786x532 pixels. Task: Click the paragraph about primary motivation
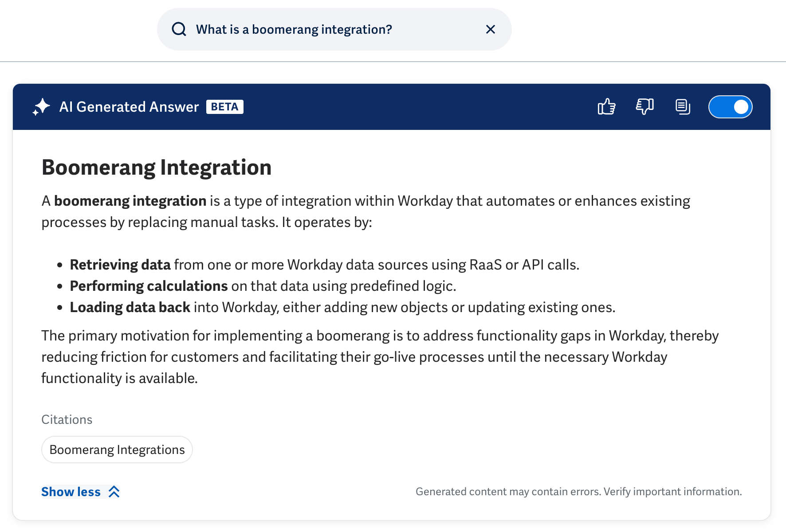click(380, 357)
